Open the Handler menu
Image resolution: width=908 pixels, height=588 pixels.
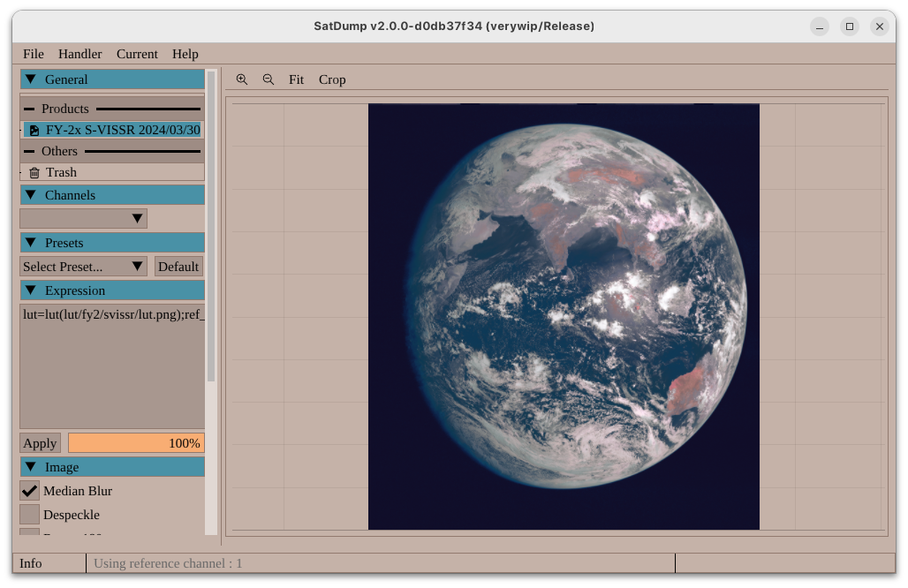(80, 54)
